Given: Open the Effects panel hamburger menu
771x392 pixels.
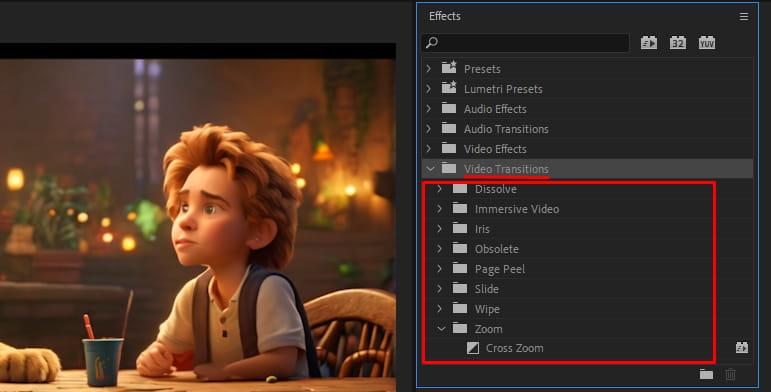Looking at the screenshot, I should tap(744, 17).
